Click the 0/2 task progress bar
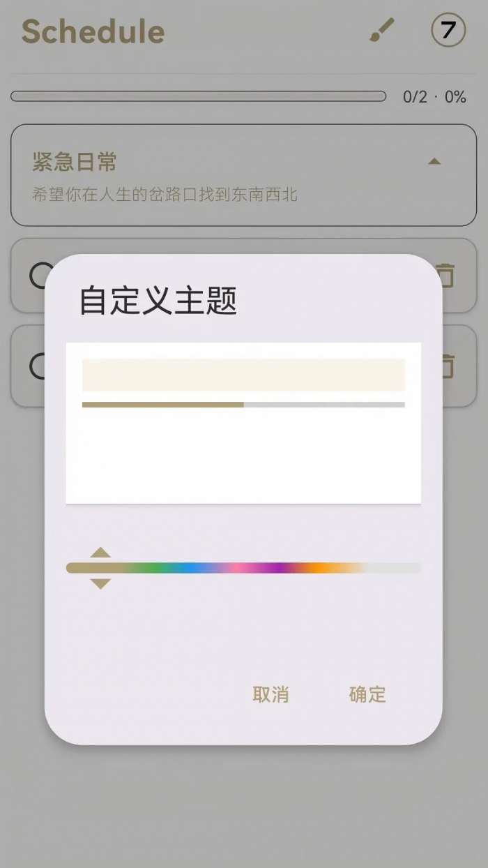Viewport: 488px width, 868px height. (x=198, y=96)
